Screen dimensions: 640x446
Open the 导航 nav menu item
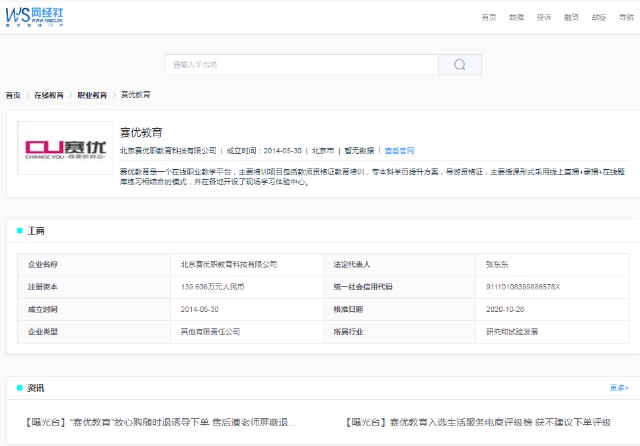pyautogui.click(x=626, y=17)
